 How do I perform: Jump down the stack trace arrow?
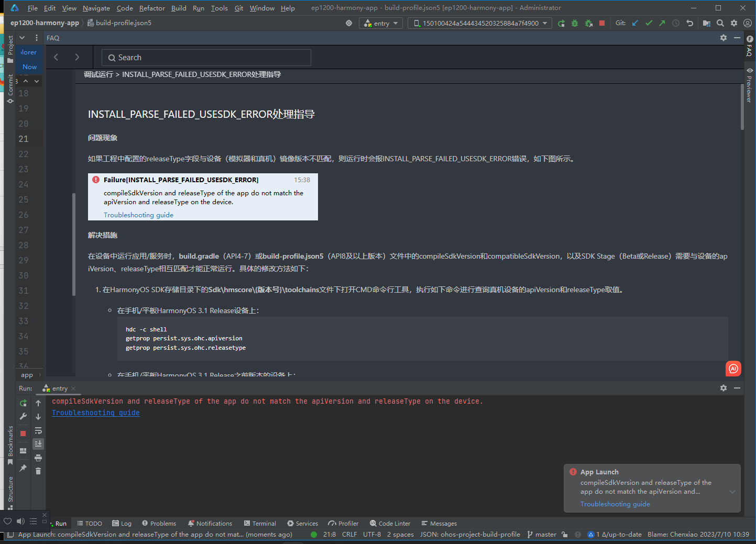click(x=38, y=417)
